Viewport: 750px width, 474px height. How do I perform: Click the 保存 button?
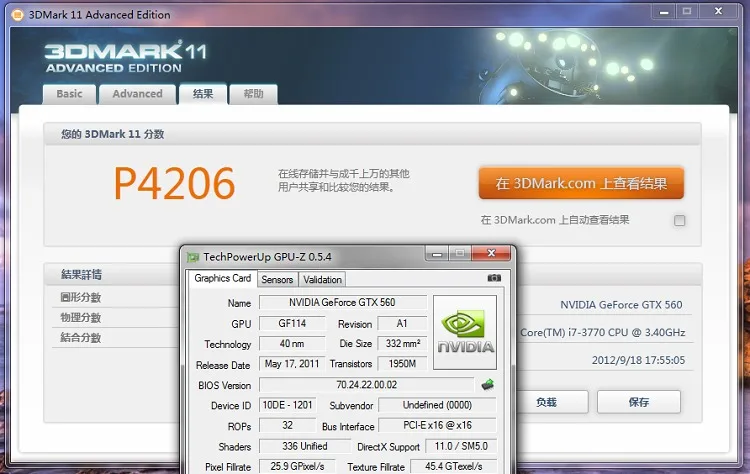click(x=639, y=402)
